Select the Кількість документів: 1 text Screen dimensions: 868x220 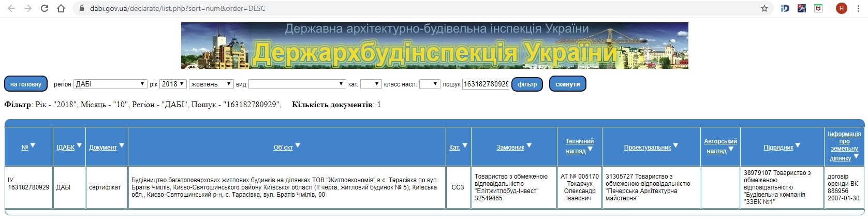336,105
